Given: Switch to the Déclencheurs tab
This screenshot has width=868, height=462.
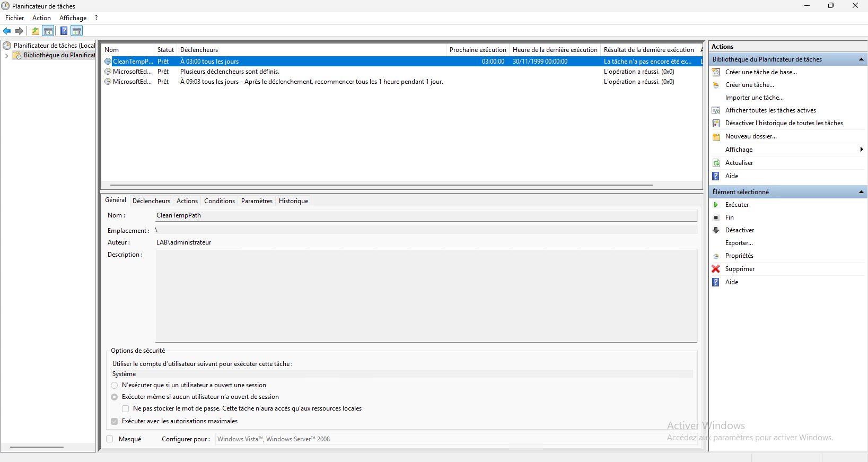Looking at the screenshot, I should pos(151,201).
